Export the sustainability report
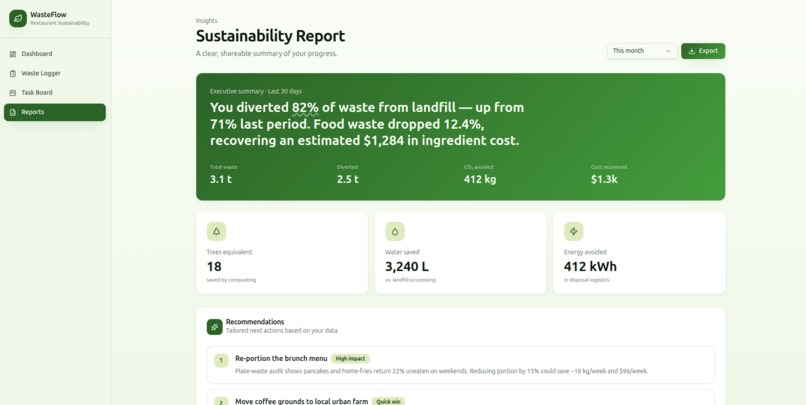The height and width of the screenshot is (405, 806). (703, 51)
